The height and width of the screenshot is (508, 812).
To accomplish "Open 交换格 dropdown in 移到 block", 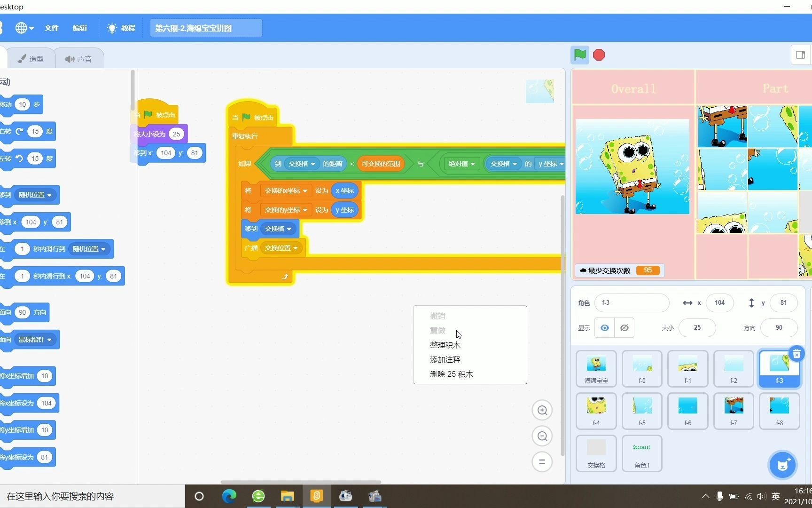I will 278,229.
